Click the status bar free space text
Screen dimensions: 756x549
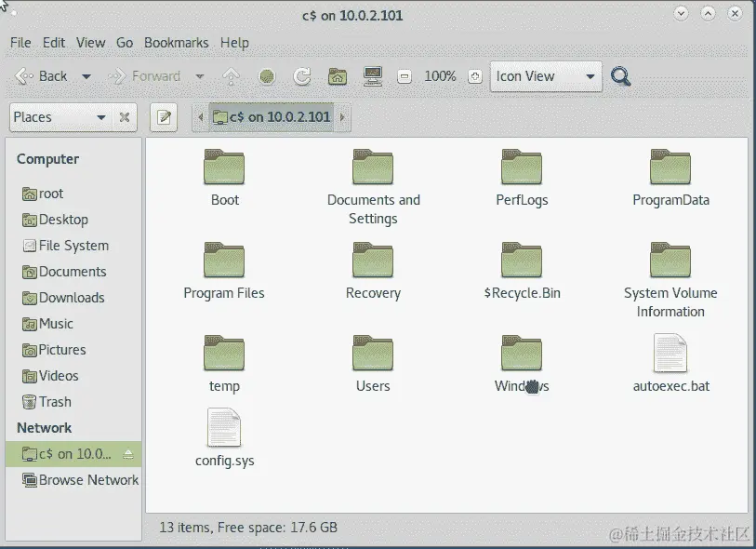(248, 528)
